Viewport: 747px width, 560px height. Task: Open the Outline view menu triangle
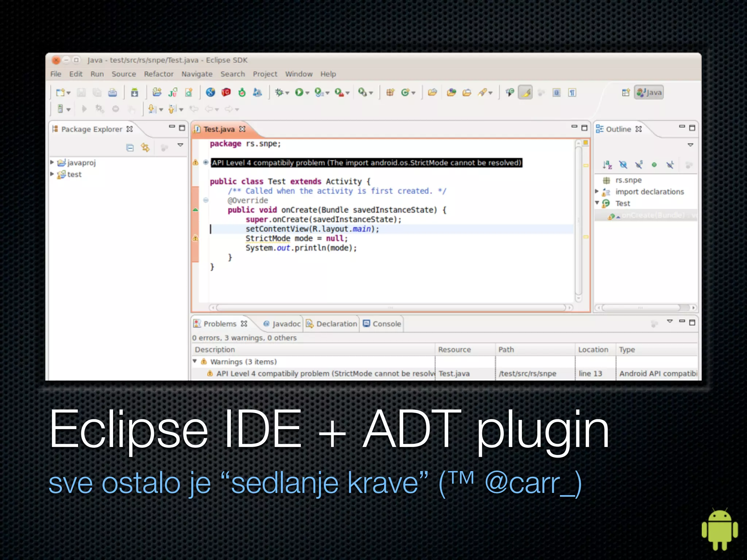[x=690, y=145]
